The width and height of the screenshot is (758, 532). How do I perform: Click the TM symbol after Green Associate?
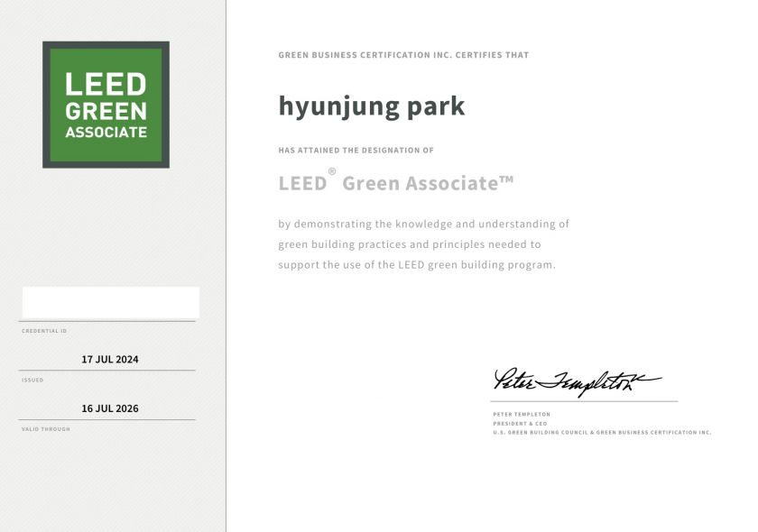point(506,179)
